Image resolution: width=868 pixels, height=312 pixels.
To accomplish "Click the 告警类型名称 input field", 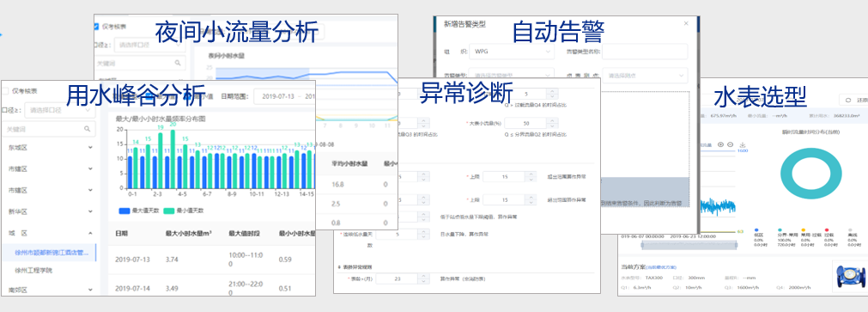I will [645, 52].
